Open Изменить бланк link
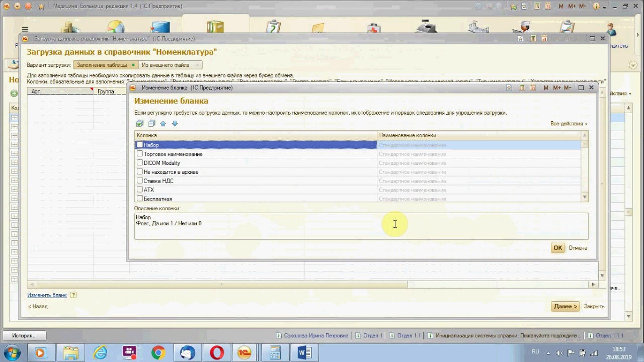Screen dimensions: 644x362 [47, 295]
